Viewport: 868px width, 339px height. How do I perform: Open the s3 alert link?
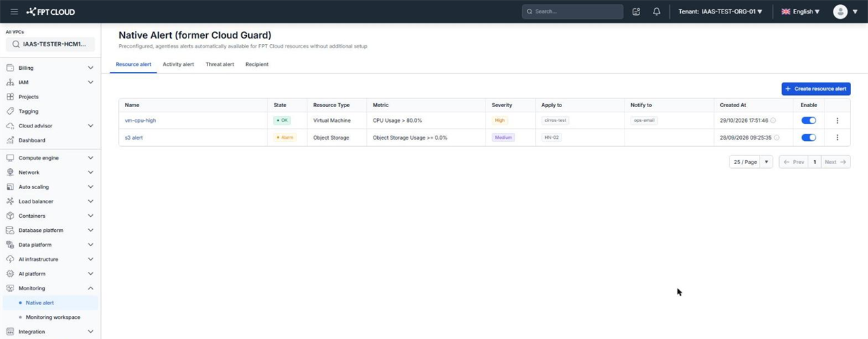(134, 138)
